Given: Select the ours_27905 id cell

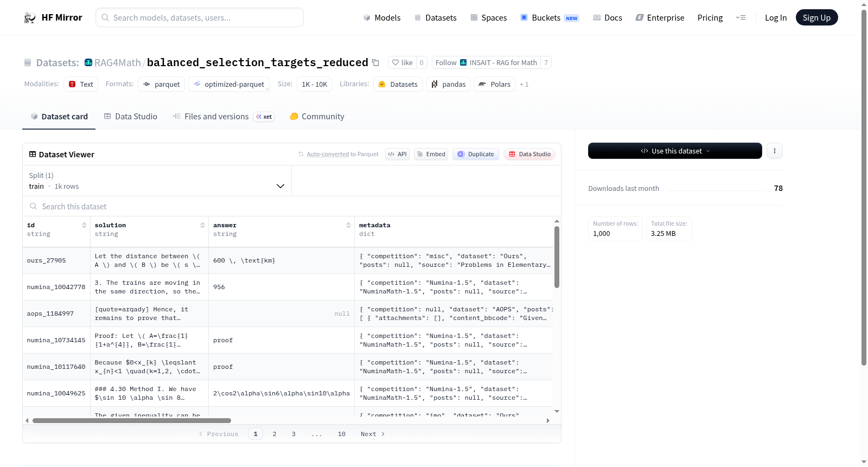Looking at the screenshot, I should 56,260.
